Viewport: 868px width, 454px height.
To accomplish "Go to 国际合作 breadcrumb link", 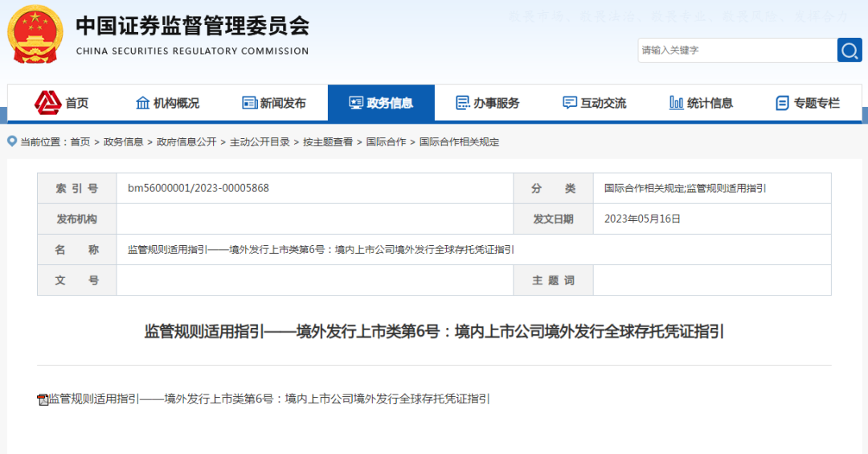I will pyautogui.click(x=386, y=142).
